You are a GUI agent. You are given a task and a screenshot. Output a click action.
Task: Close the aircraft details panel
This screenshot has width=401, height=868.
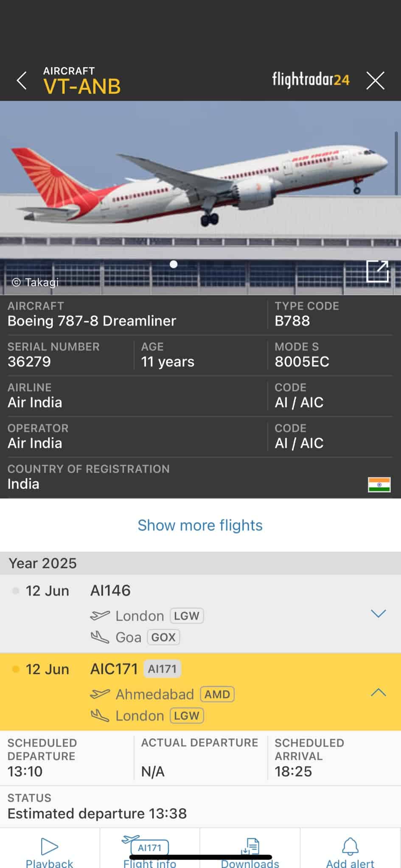point(376,81)
